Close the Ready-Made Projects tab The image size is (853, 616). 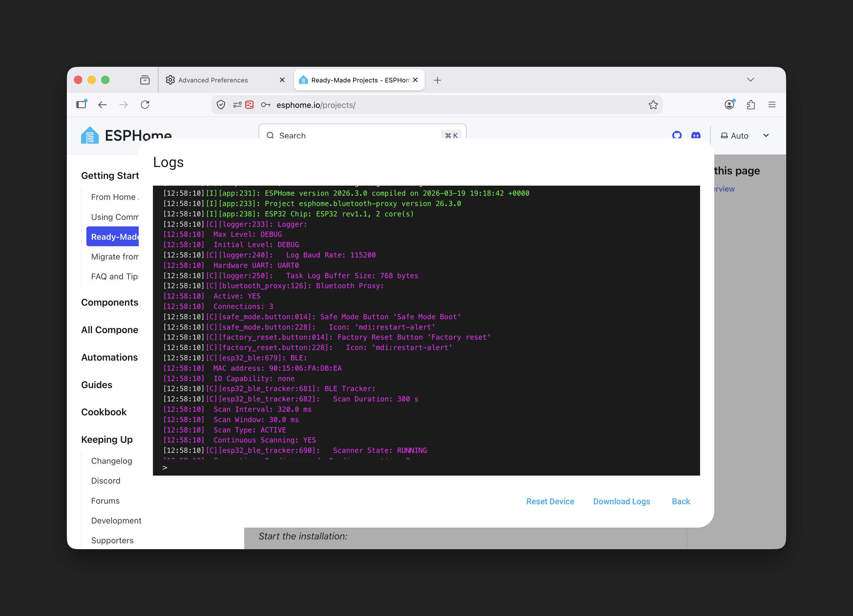coord(415,80)
